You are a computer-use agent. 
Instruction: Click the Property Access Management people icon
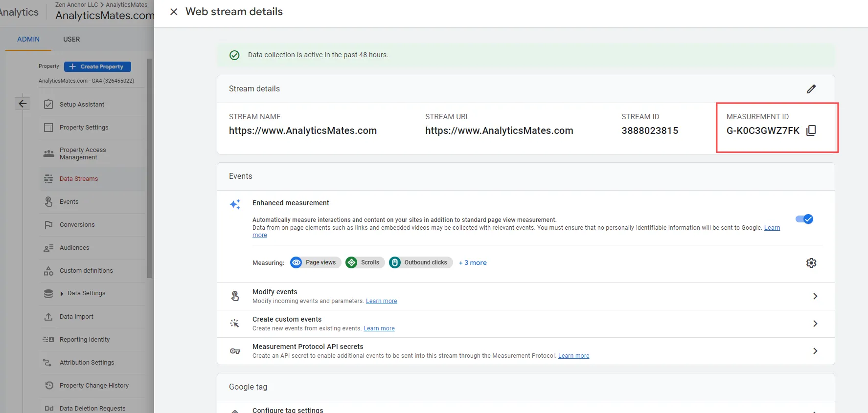[x=48, y=153]
